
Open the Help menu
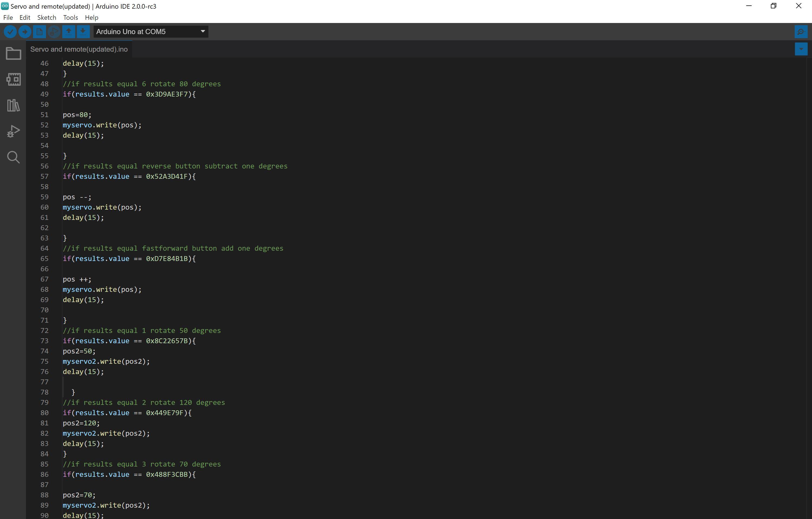coord(91,18)
